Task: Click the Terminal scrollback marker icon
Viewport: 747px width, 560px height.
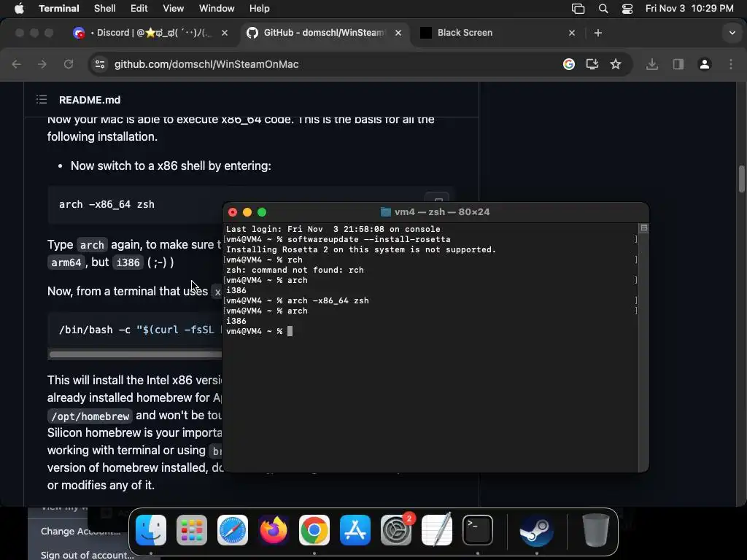Action: pyautogui.click(x=643, y=228)
